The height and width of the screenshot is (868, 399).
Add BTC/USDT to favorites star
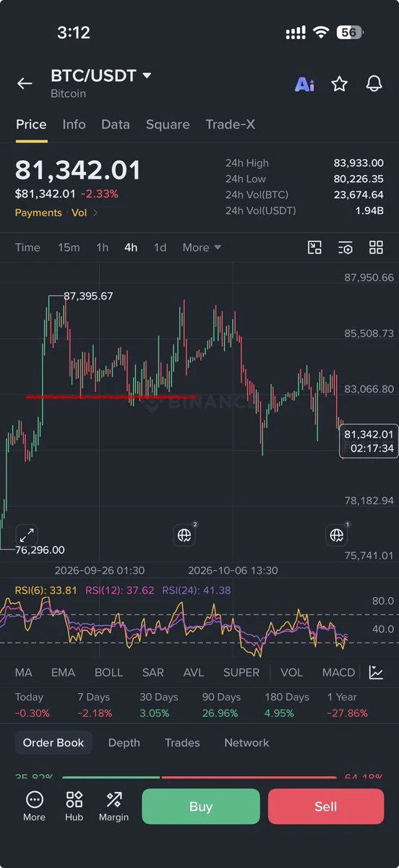pyautogui.click(x=339, y=84)
